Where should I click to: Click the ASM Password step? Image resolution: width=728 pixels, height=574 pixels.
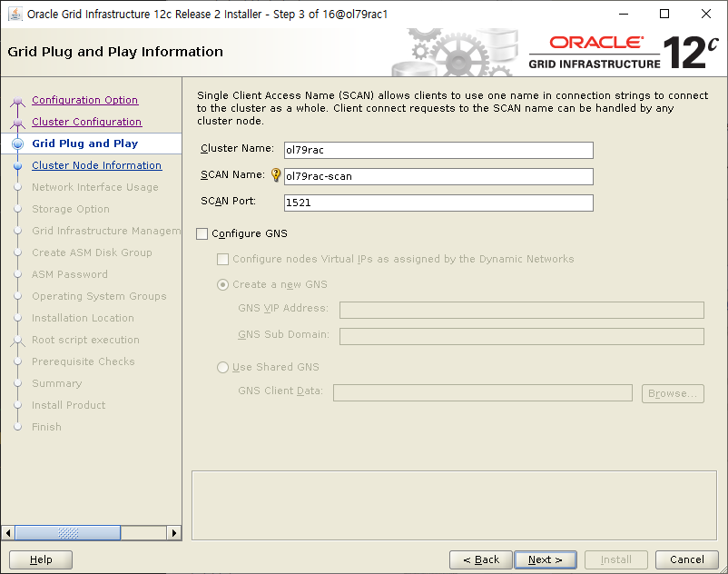(x=70, y=274)
